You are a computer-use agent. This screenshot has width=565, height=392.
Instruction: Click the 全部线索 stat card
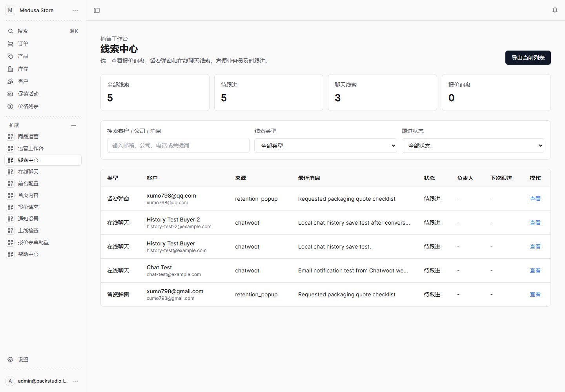click(155, 93)
